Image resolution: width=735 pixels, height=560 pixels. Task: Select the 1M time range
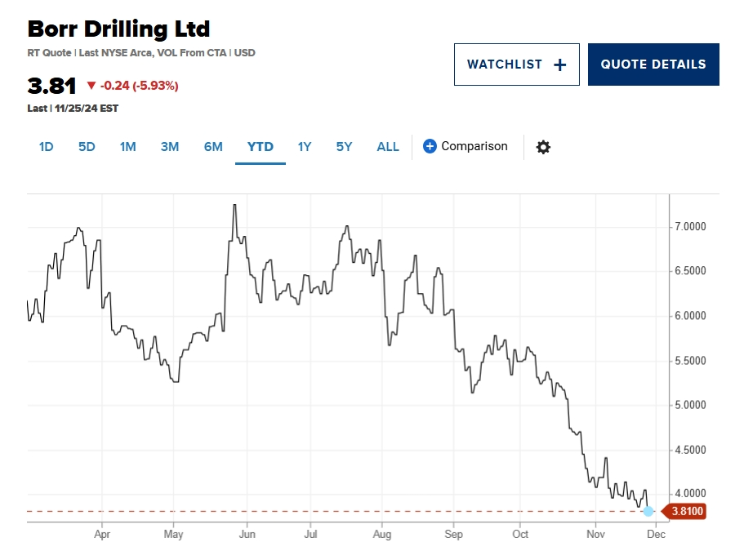[x=127, y=147]
